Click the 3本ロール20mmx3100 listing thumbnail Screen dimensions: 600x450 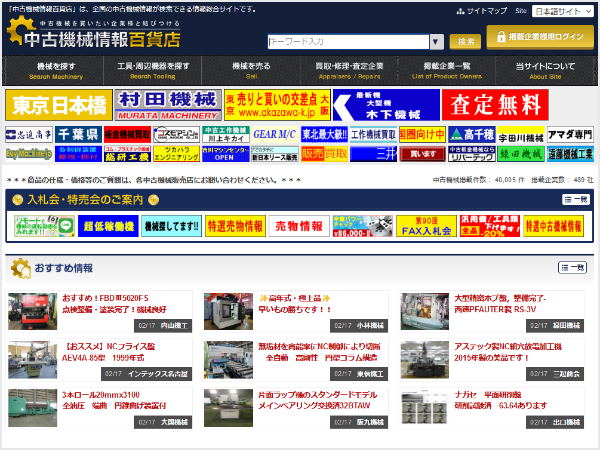click(33, 408)
